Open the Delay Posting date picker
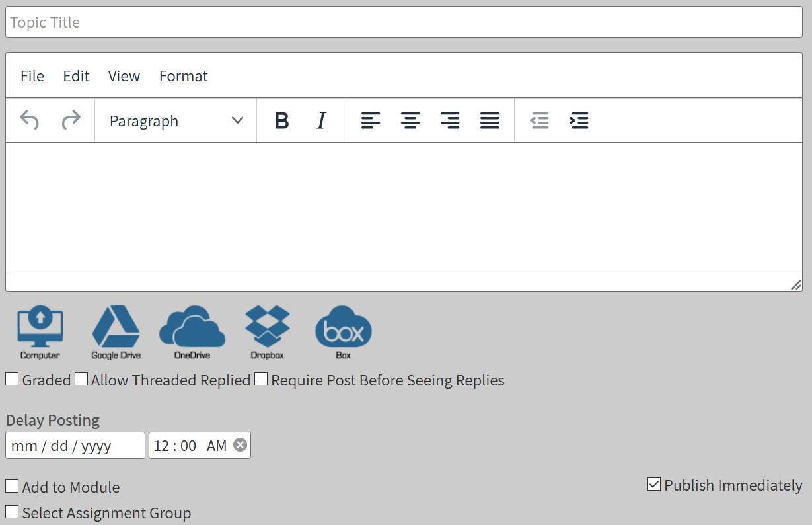 [75, 446]
